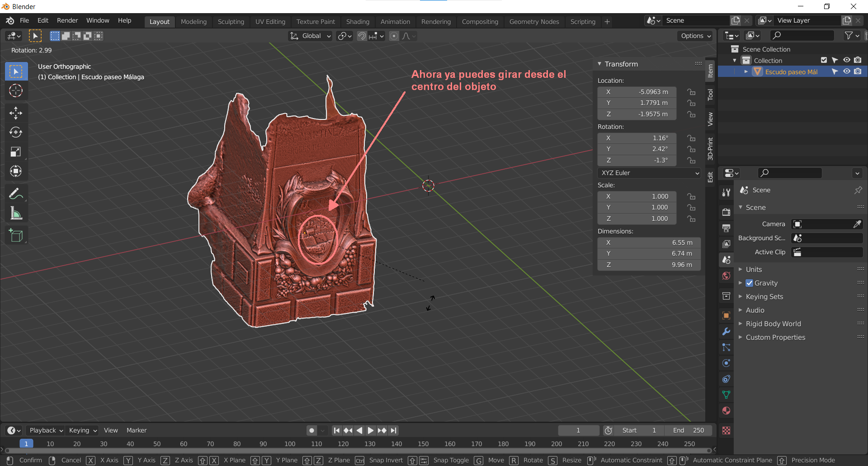
Task: Switch to the Geometry Nodes workspace tab
Action: click(x=534, y=22)
